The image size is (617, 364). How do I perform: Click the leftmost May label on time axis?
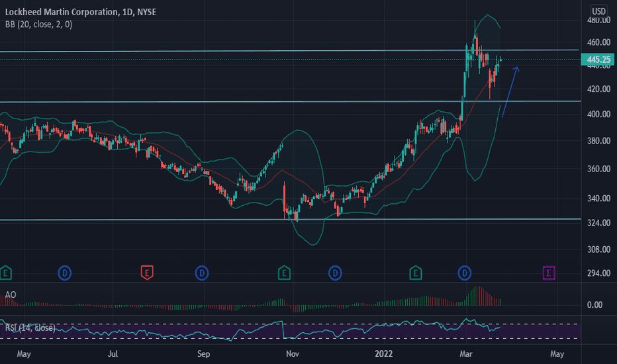click(24, 354)
